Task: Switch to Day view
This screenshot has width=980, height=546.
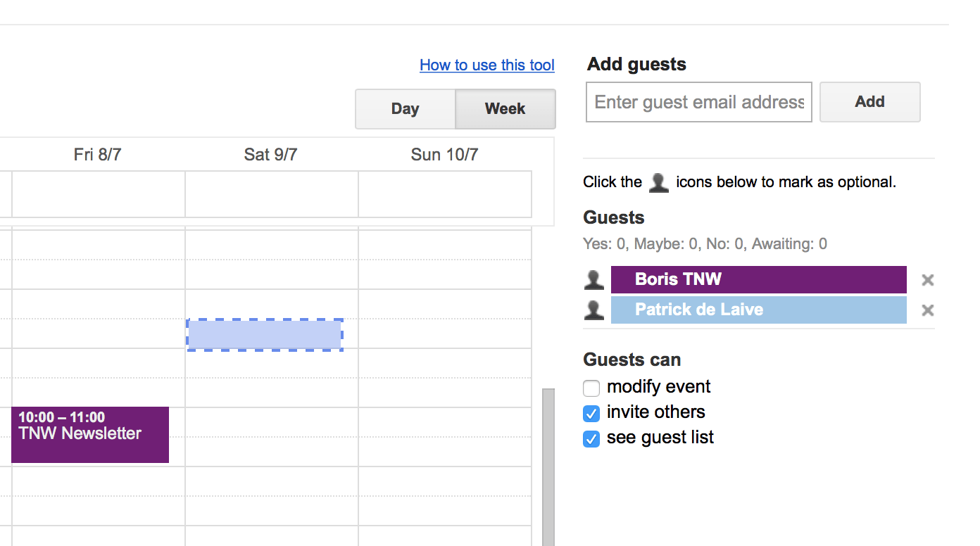Action: (406, 109)
